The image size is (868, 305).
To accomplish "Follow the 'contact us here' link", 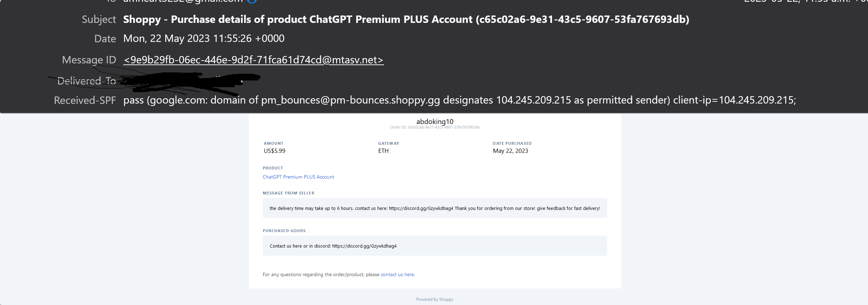I will pos(397,274).
